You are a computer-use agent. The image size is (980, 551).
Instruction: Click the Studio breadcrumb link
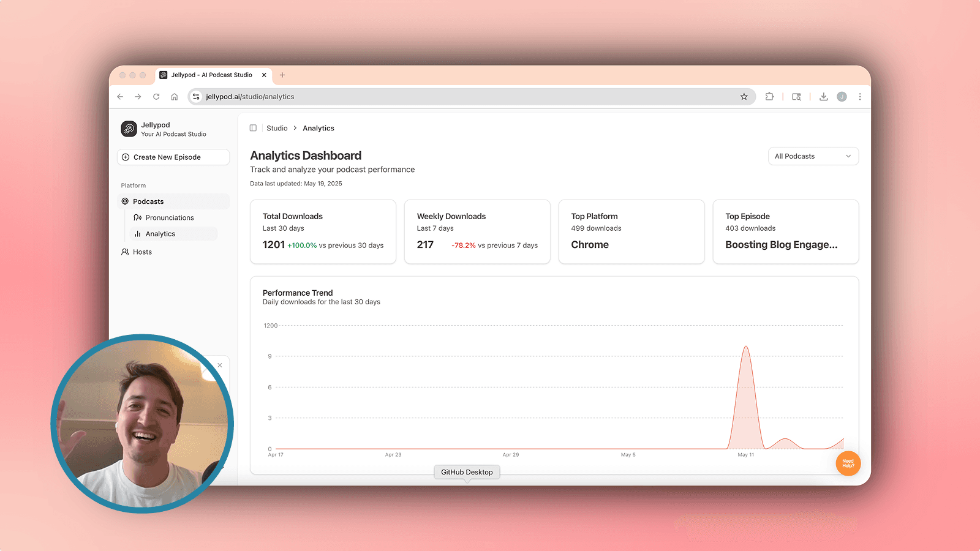pyautogui.click(x=277, y=128)
